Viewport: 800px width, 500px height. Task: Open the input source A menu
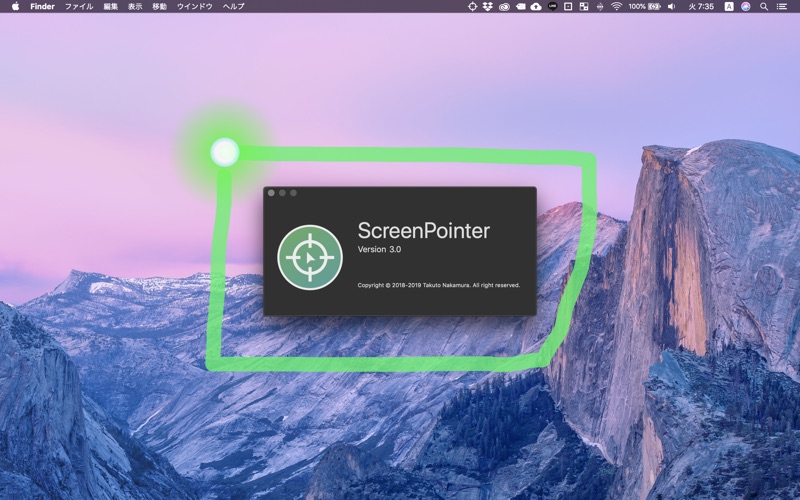729,6
